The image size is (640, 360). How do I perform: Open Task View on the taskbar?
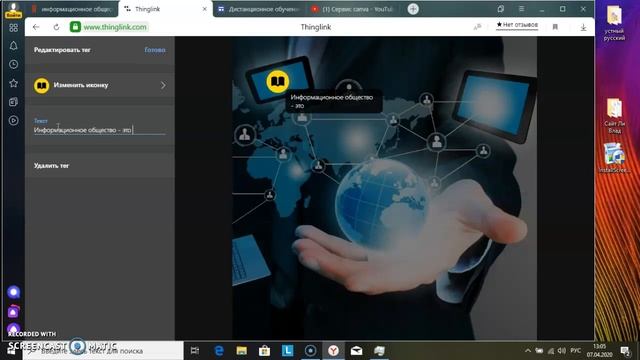195,351
